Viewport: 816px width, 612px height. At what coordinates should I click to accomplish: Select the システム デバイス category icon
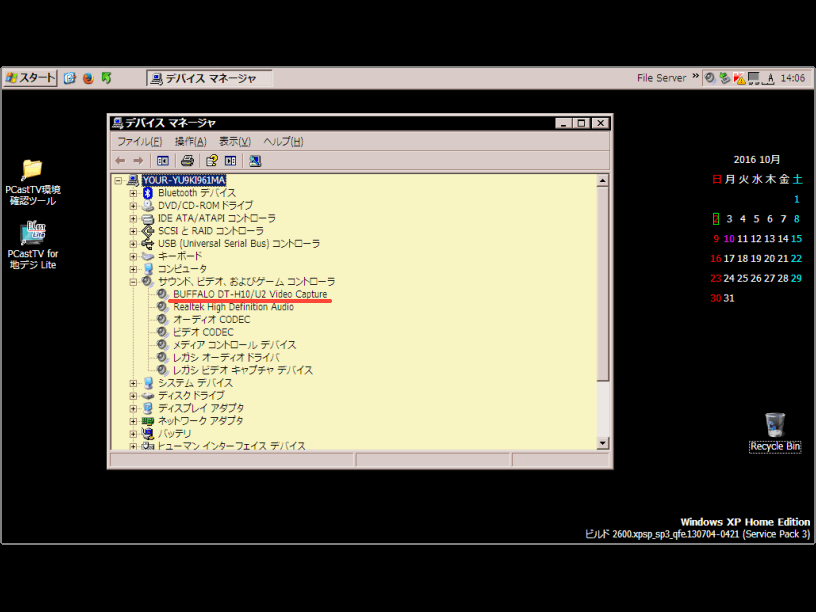click(148, 383)
